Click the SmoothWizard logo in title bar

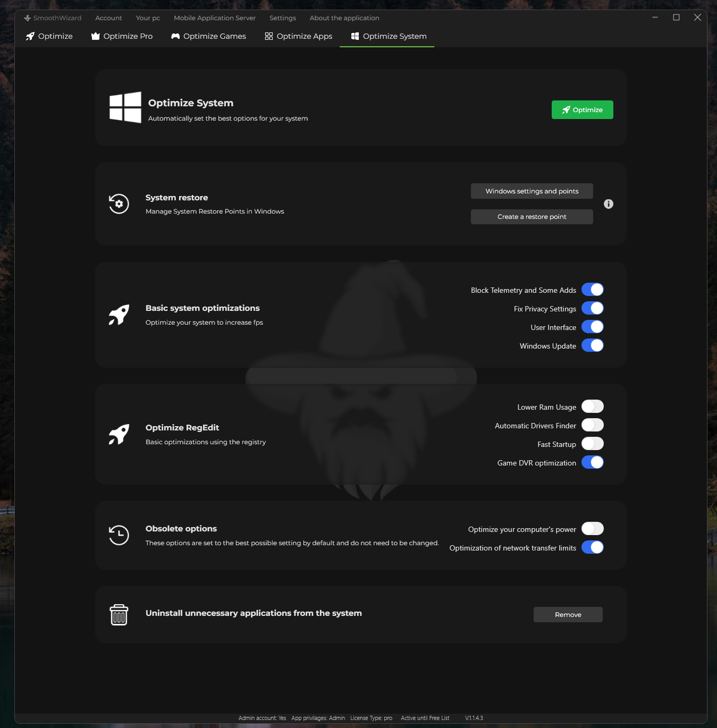point(28,18)
